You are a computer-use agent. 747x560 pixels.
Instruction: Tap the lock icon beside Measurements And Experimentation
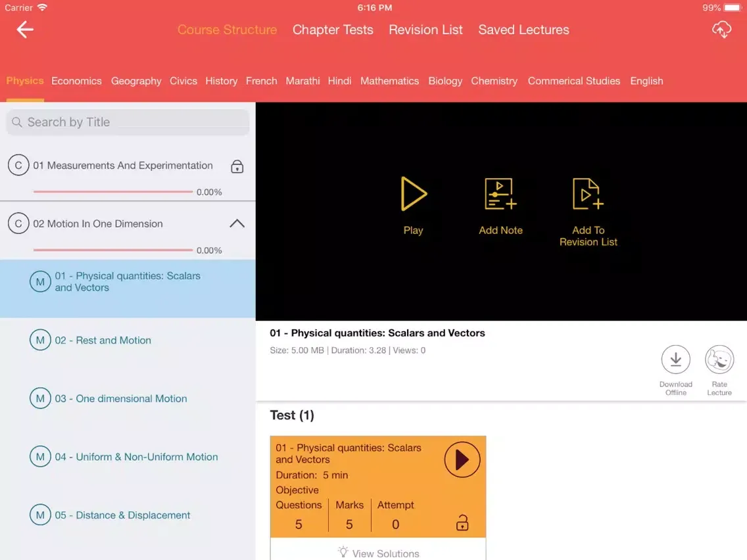[237, 166]
